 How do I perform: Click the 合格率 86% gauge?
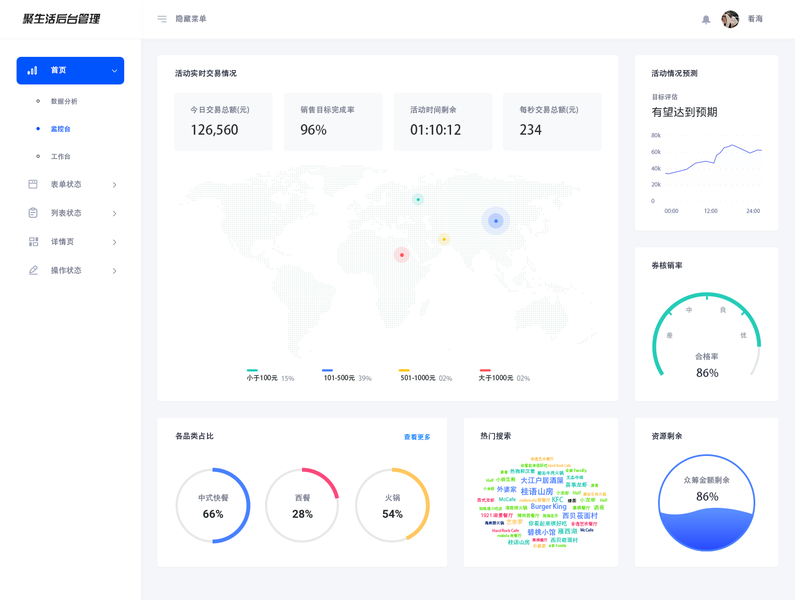[x=707, y=335]
